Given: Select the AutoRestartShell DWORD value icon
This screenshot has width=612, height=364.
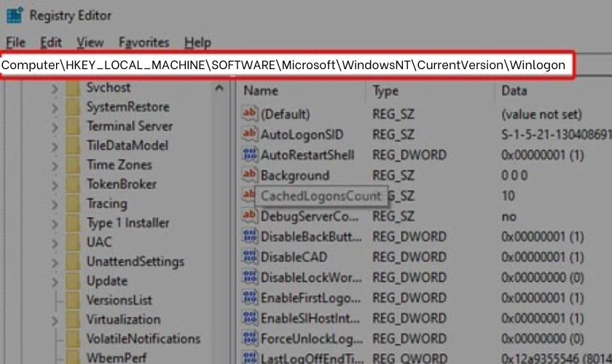Looking at the screenshot, I should pos(250,154).
